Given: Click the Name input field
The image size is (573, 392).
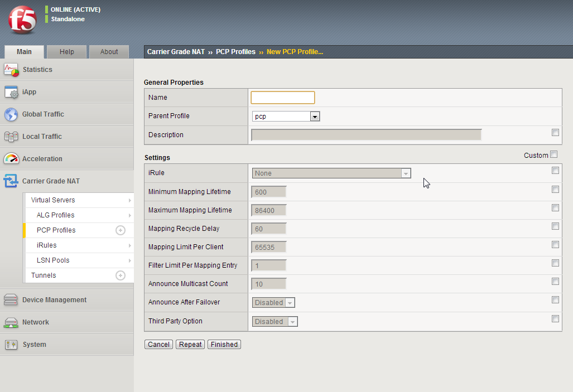Looking at the screenshot, I should tap(283, 98).
